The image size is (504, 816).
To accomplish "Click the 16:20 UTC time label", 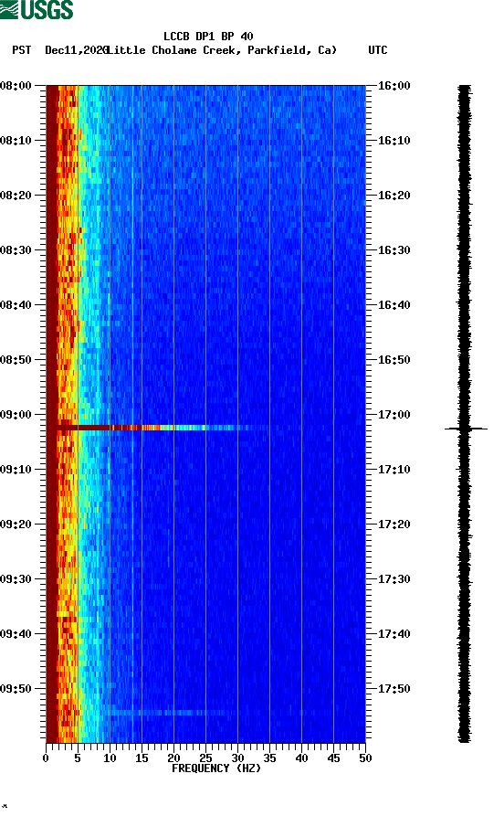I will coord(394,196).
